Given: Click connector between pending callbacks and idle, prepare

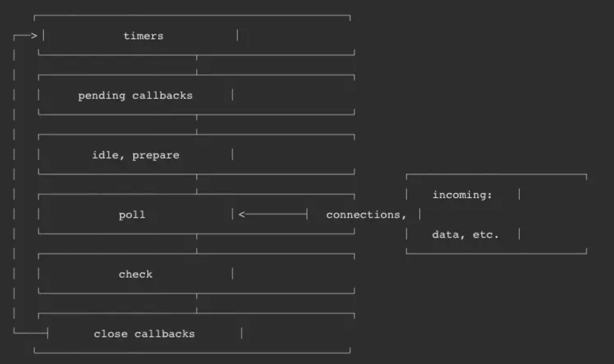Looking at the screenshot, I should pos(197,124).
